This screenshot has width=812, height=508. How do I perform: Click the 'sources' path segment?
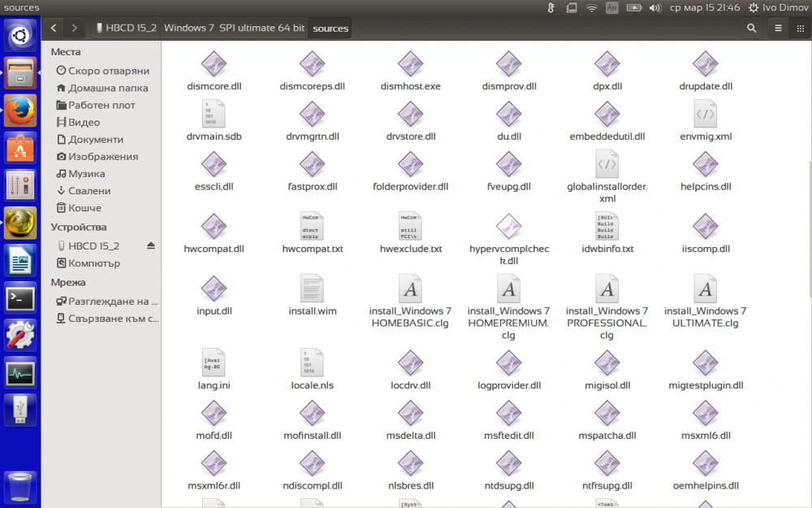[330, 28]
